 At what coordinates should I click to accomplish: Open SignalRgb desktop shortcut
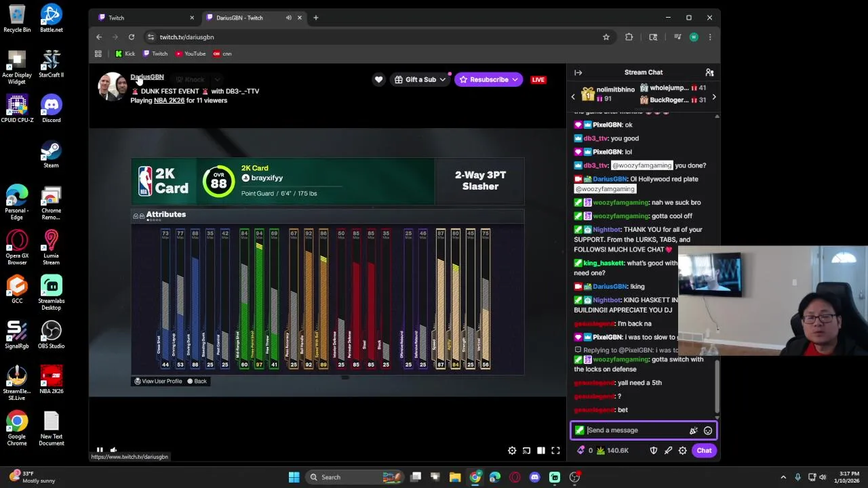[17, 335]
